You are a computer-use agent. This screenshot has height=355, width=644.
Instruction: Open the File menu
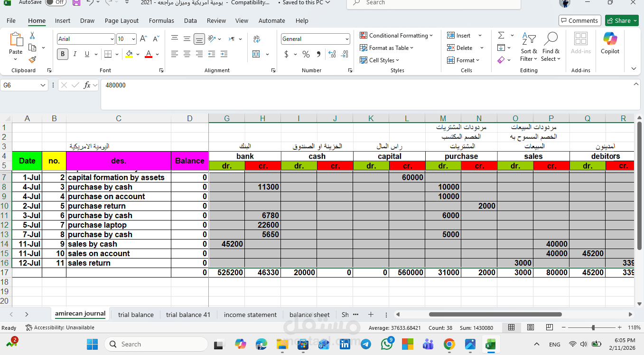[11, 21]
